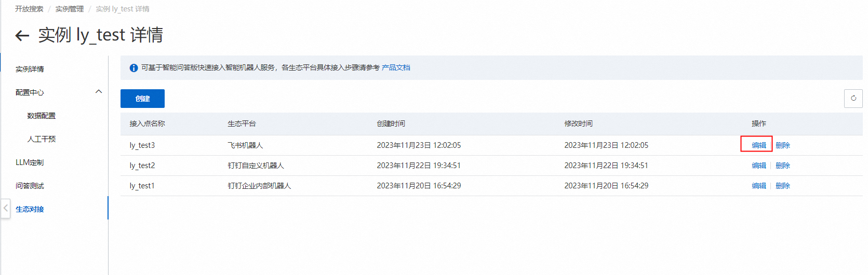Viewport: 868px width, 275px height.
Task: Open 配置中心 in the sidebar
Action: [x=30, y=92]
